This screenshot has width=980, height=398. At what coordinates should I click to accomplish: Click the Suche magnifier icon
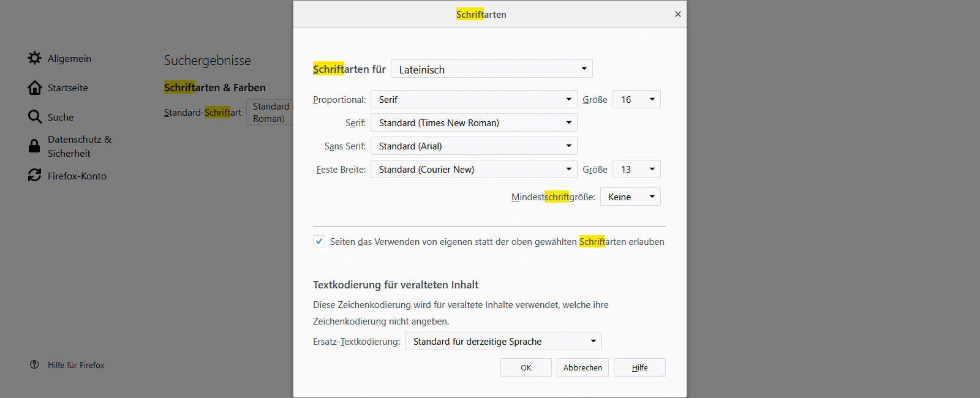(35, 117)
